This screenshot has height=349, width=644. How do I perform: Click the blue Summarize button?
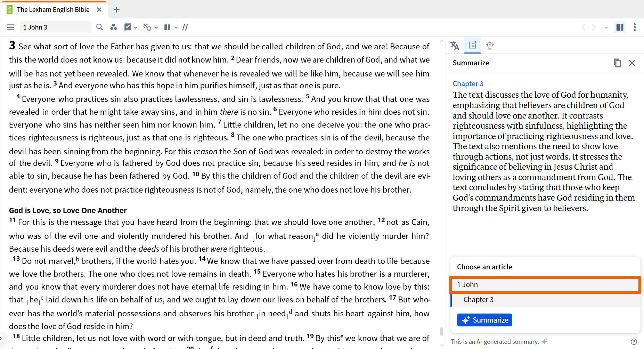(484, 320)
